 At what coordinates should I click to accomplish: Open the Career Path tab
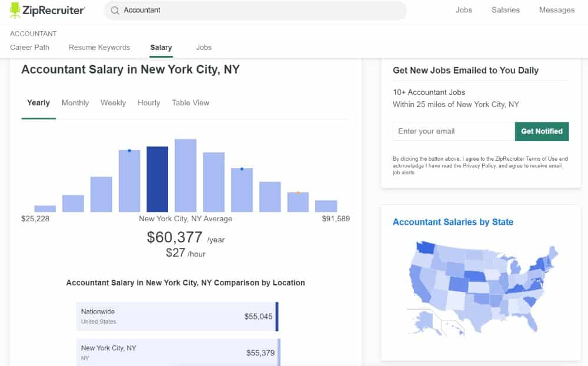click(x=29, y=47)
